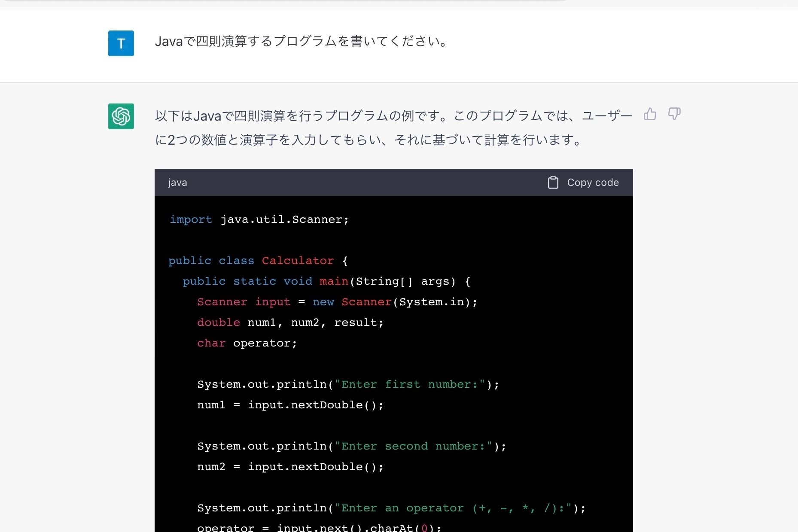Click the reply line starting に2つの数値と演算子
The height and width of the screenshot is (532, 798).
click(x=369, y=140)
